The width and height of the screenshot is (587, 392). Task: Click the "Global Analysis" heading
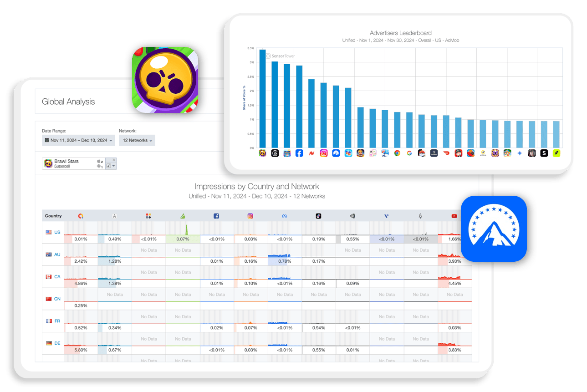click(68, 102)
